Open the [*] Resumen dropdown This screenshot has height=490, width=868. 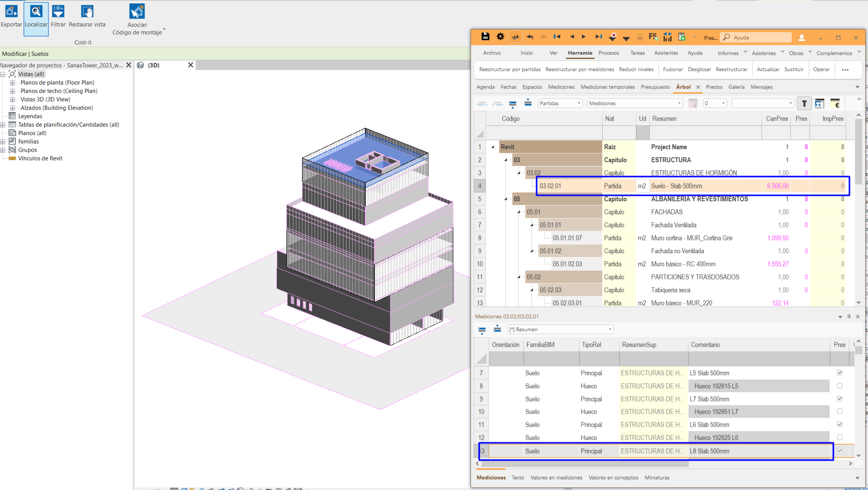click(560, 329)
